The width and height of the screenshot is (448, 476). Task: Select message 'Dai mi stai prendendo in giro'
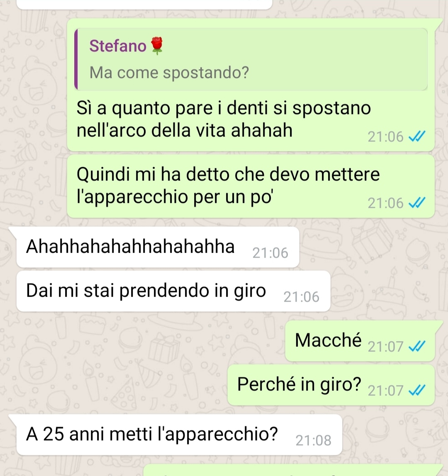[173, 291]
